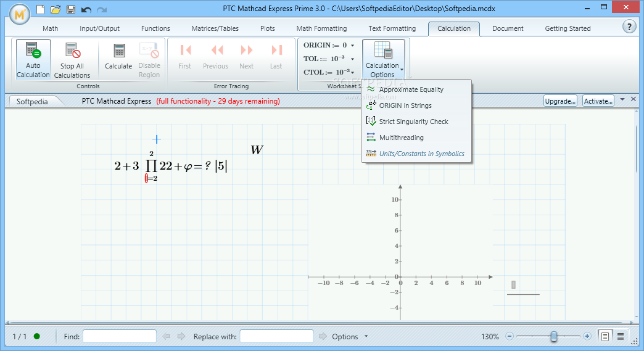Click the Activate... button

[598, 101]
